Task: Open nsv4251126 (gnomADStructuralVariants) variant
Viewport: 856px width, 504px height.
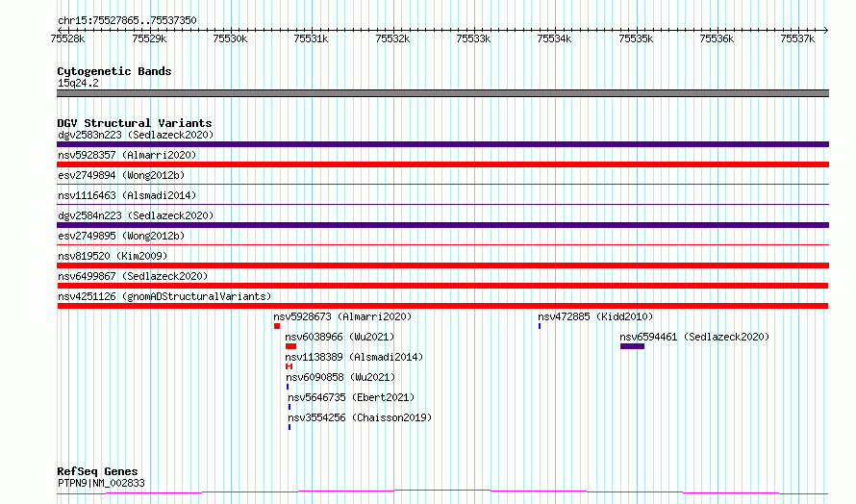Action: point(164,296)
